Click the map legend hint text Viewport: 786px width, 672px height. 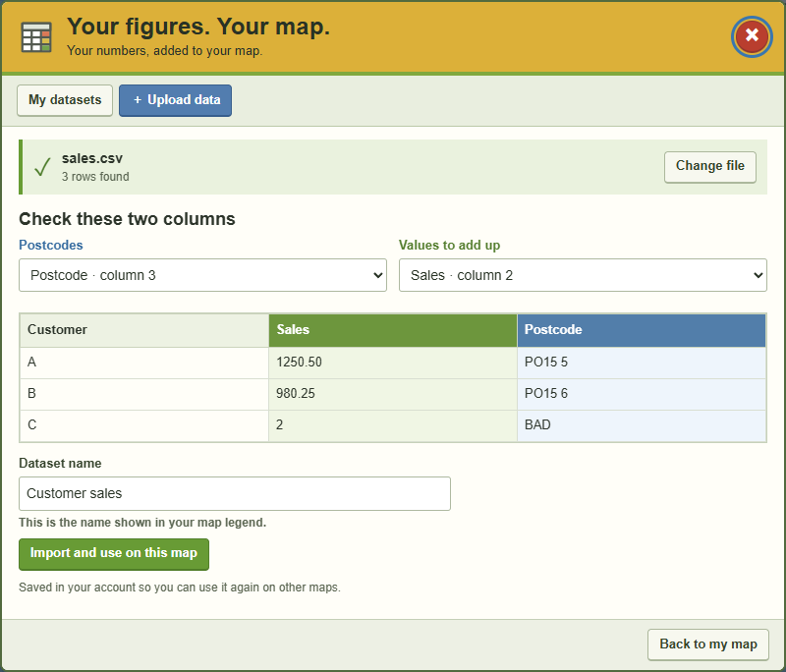pyautogui.click(x=142, y=523)
